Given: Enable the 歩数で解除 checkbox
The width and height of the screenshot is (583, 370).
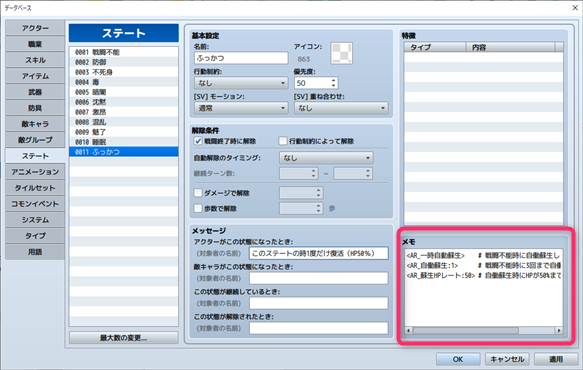Looking at the screenshot, I should (x=198, y=208).
